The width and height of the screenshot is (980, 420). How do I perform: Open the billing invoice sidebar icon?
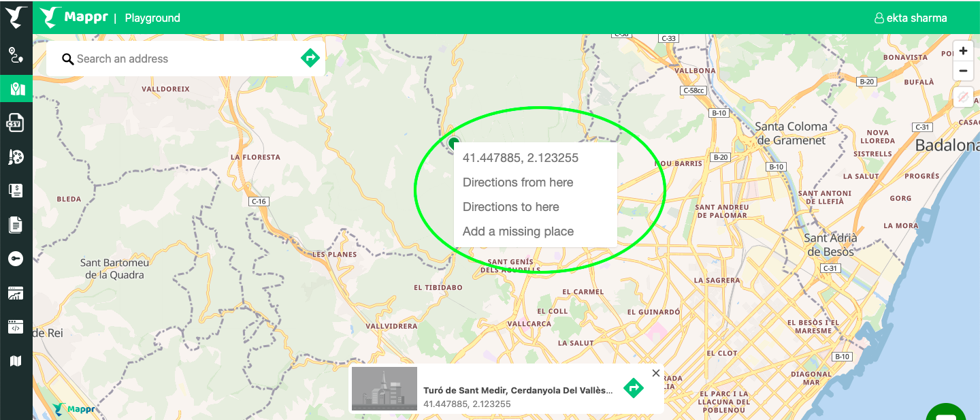click(15, 191)
